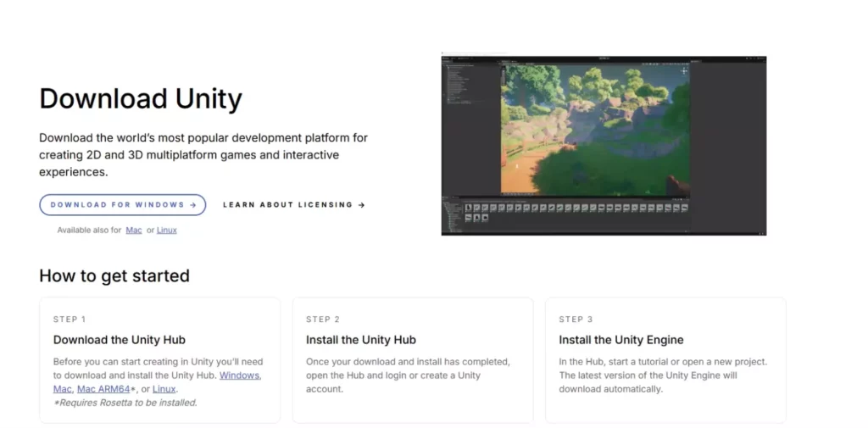Image resolution: width=868 pixels, height=428 pixels.
Task: Click the STEP 2 label
Action: coord(323,320)
